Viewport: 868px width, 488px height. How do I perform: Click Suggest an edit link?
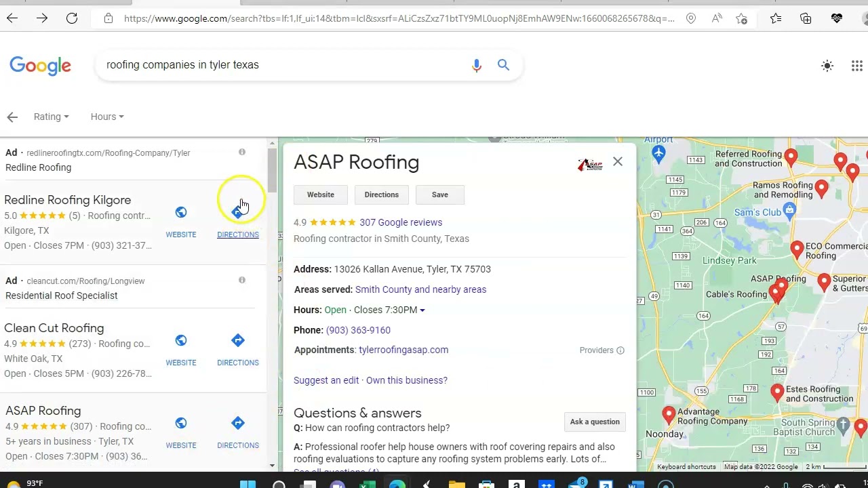coord(326,380)
